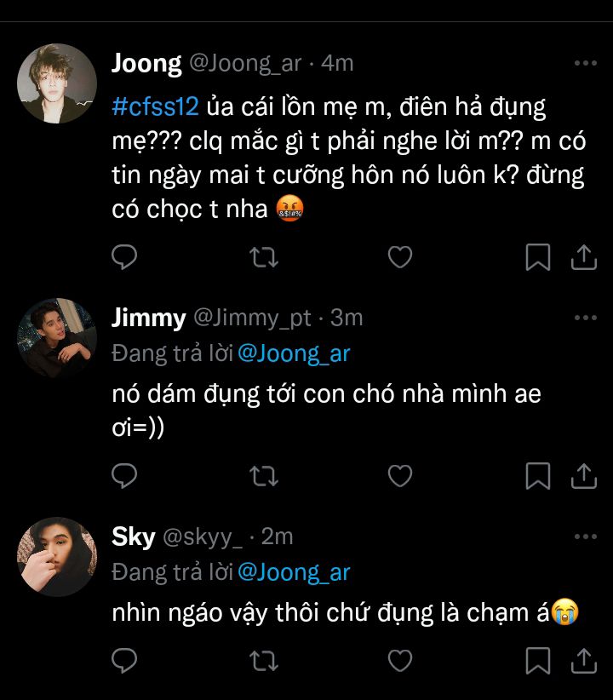Open Sky's profile avatar

pos(57,557)
